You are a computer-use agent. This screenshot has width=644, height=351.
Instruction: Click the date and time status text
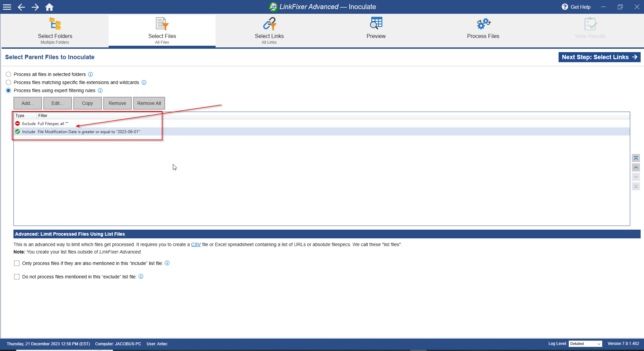pyautogui.click(x=48, y=344)
